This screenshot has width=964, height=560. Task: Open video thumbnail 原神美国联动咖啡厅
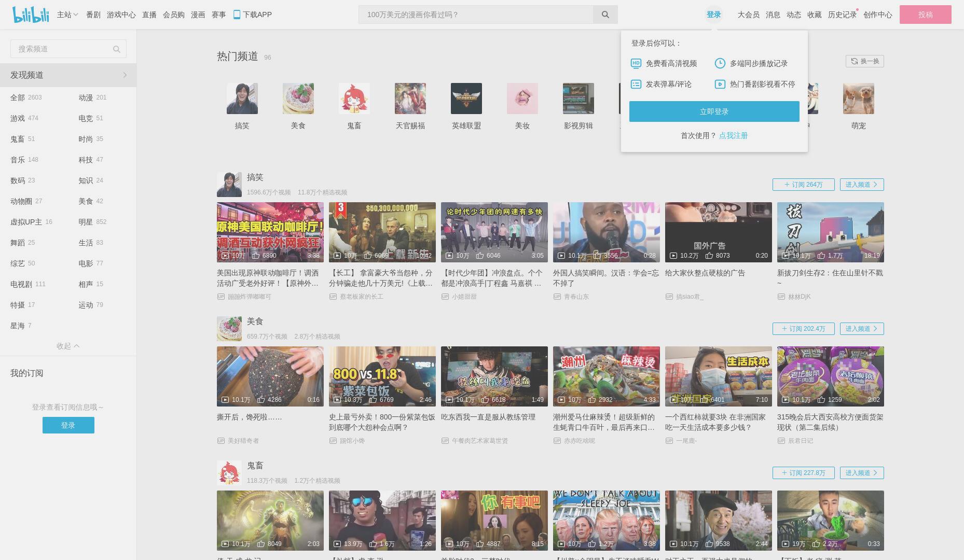point(270,232)
